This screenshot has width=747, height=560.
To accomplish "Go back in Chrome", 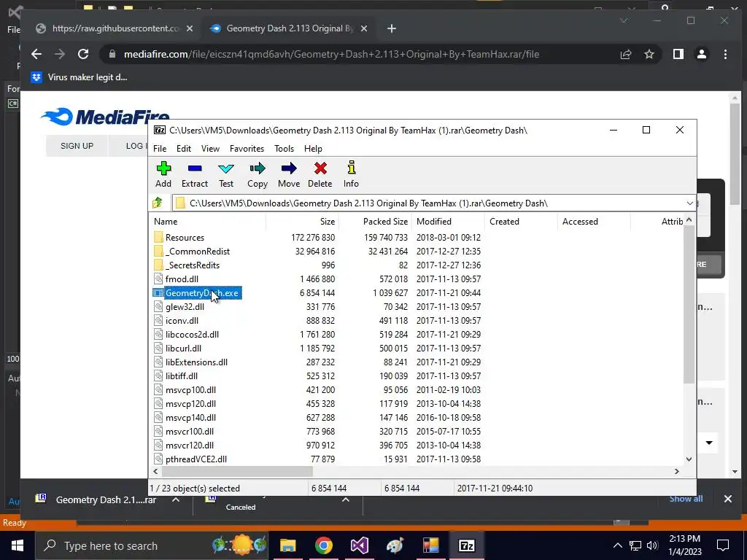I will (36, 54).
